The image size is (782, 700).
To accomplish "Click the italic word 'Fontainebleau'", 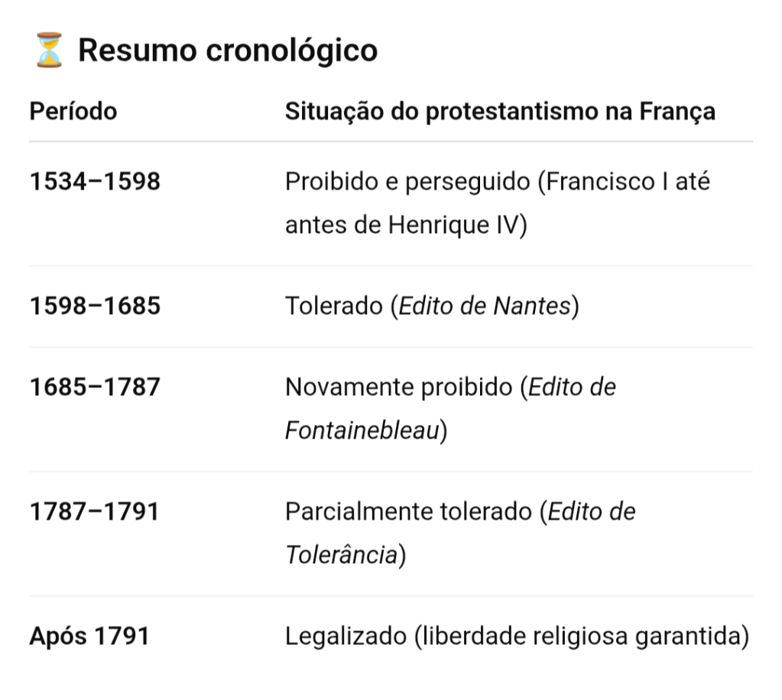I will 362,430.
